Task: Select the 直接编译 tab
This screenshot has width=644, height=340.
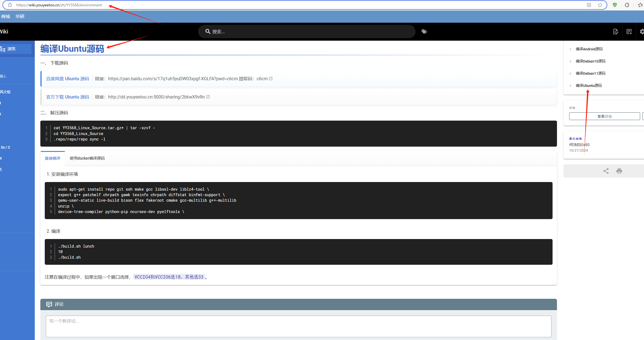Action: [52, 158]
